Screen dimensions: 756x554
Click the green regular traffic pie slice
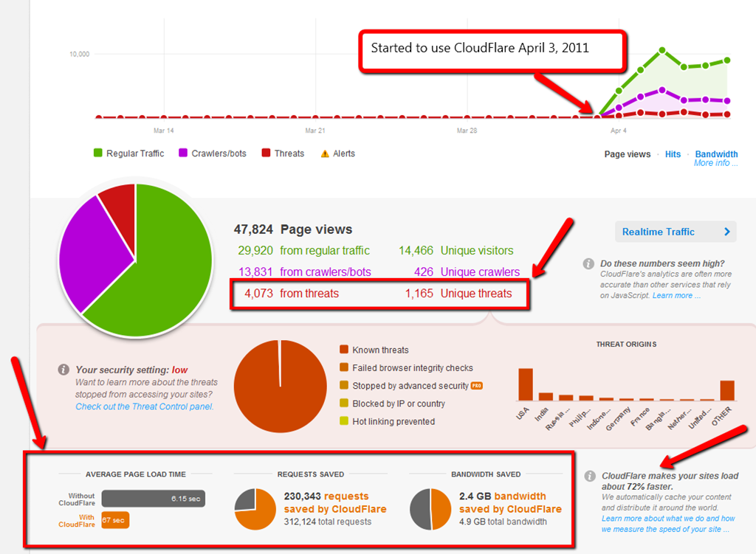pyautogui.click(x=169, y=270)
